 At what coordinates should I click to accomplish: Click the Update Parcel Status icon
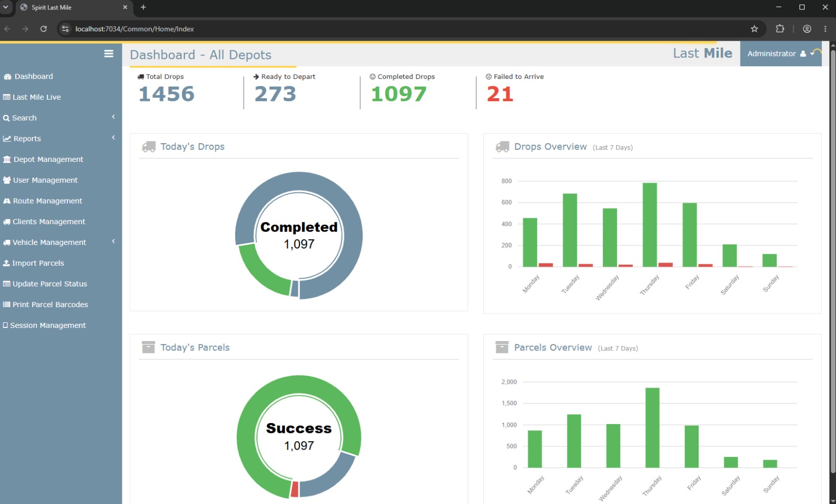pos(7,284)
